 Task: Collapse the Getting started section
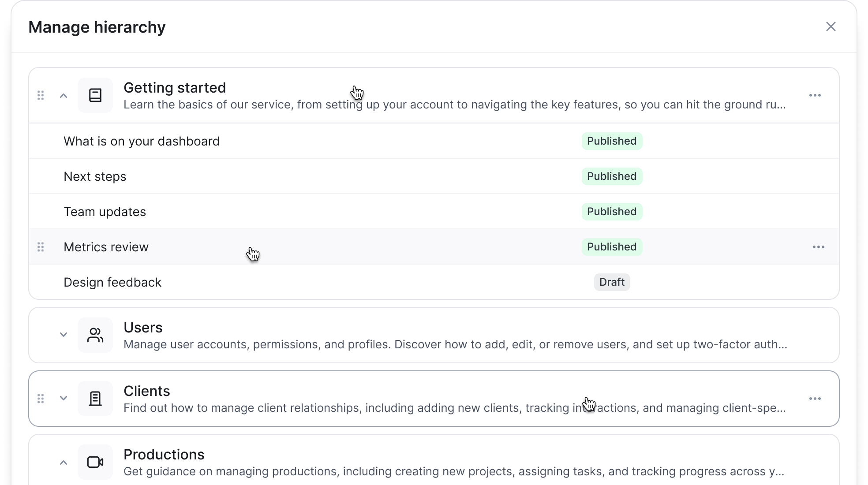[x=64, y=96]
